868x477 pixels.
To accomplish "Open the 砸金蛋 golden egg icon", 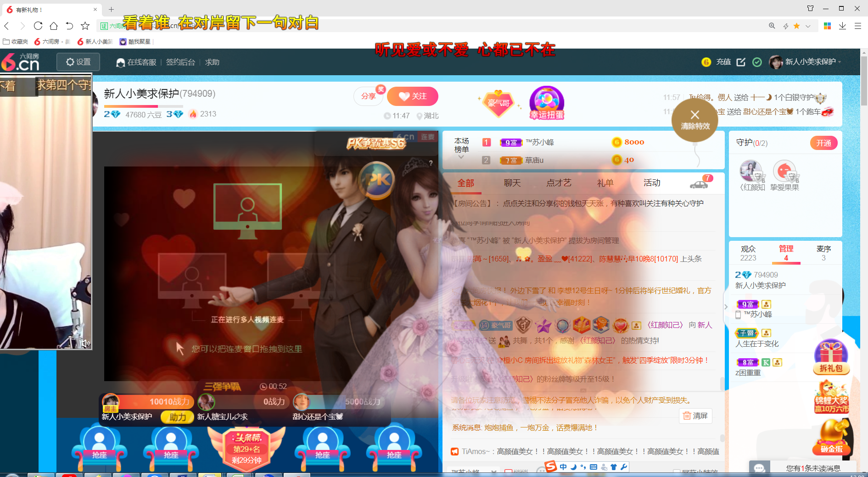I will pos(831,437).
